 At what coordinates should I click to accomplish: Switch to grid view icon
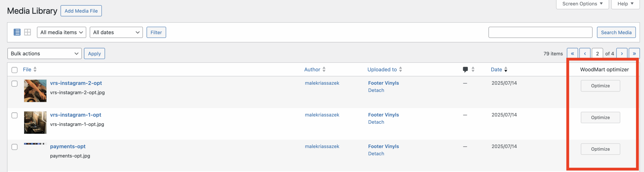pyautogui.click(x=27, y=32)
